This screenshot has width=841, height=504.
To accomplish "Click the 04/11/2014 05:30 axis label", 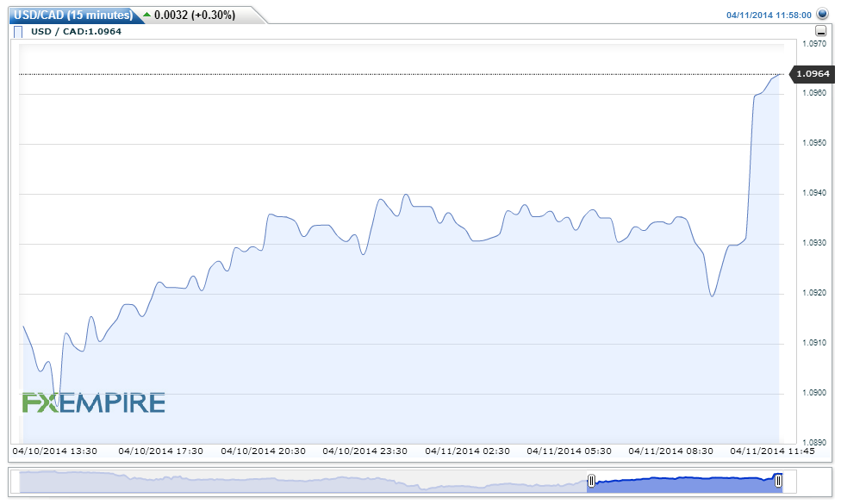I will [x=569, y=451].
